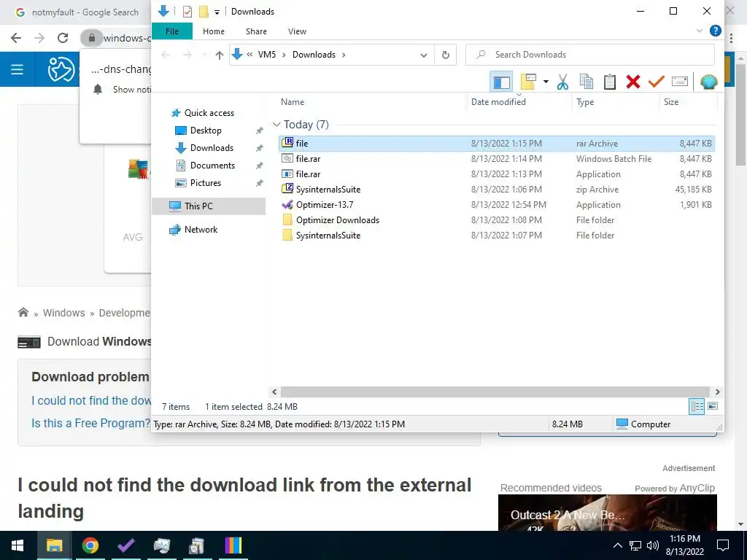Click 'Is this a Free Program?' link
Viewport: 747px width, 560px height.
tap(90, 423)
